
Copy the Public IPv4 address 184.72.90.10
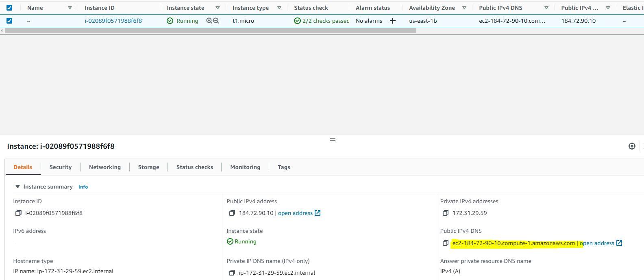pyautogui.click(x=232, y=213)
